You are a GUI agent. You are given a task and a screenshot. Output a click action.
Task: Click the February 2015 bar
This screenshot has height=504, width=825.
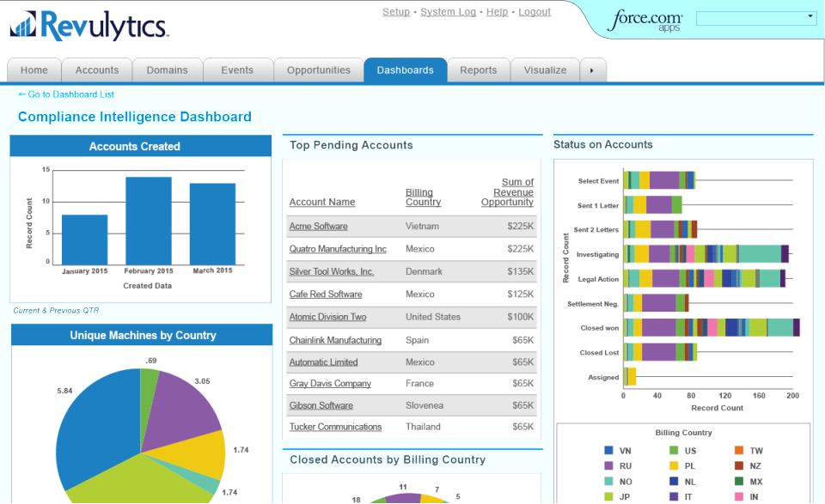pyautogui.click(x=149, y=221)
